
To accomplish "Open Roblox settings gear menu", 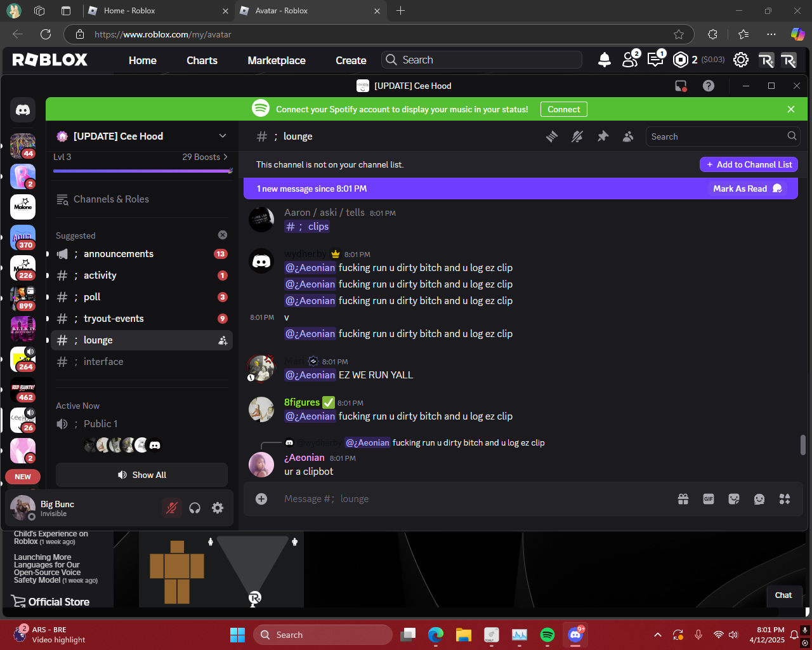I will click(x=740, y=60).
